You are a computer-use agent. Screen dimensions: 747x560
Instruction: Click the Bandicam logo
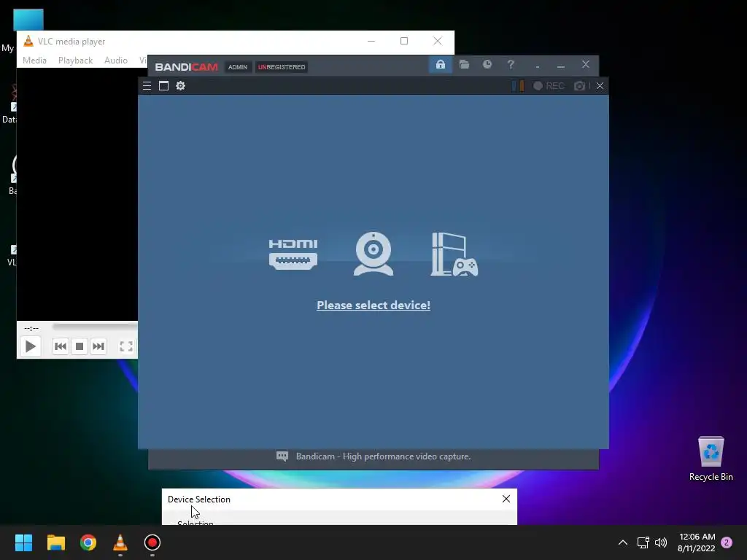(x=186, y=67)
